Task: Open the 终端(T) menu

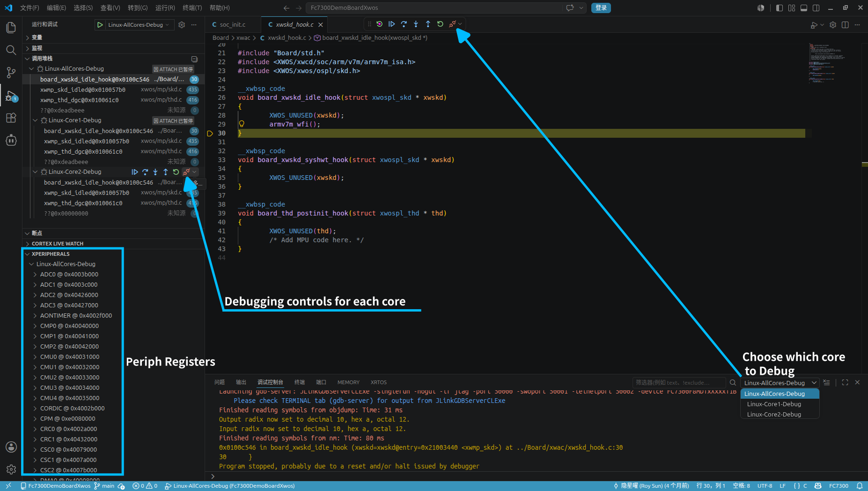Action: [192, 8]
